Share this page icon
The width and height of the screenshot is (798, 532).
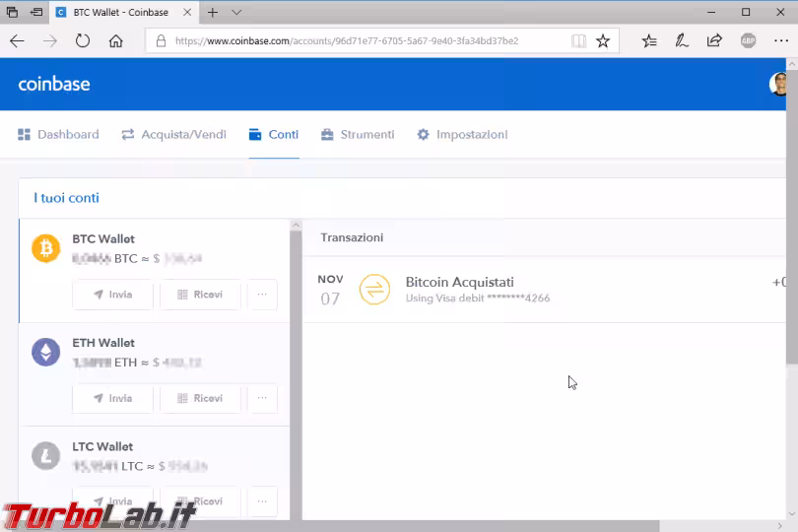714,40
